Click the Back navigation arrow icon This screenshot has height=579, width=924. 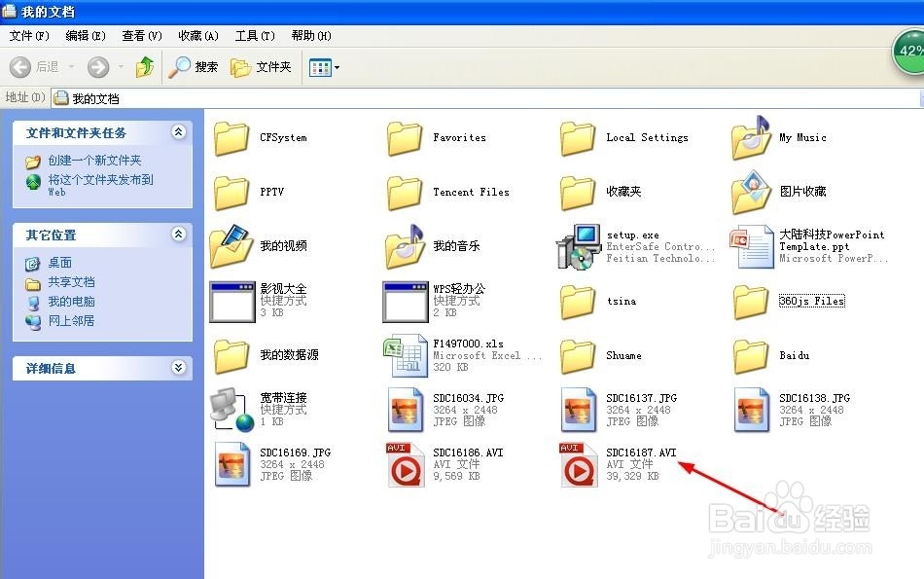(x=20, y=67)
